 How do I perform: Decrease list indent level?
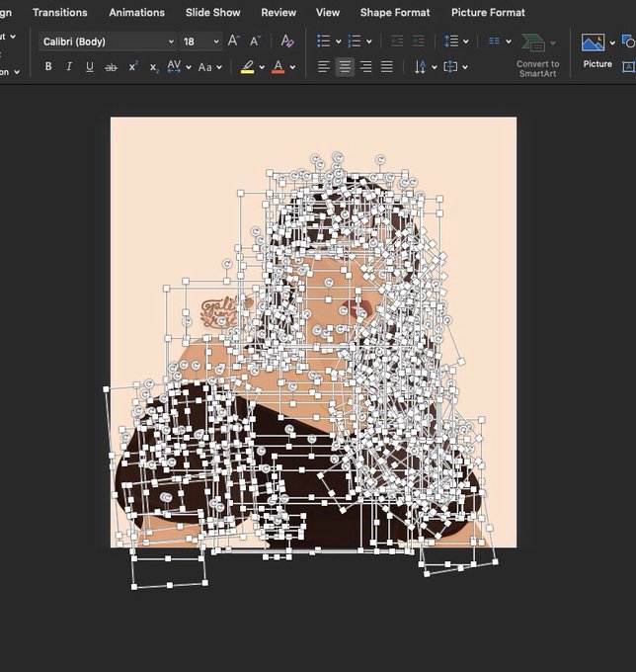(x=397, y=42)
